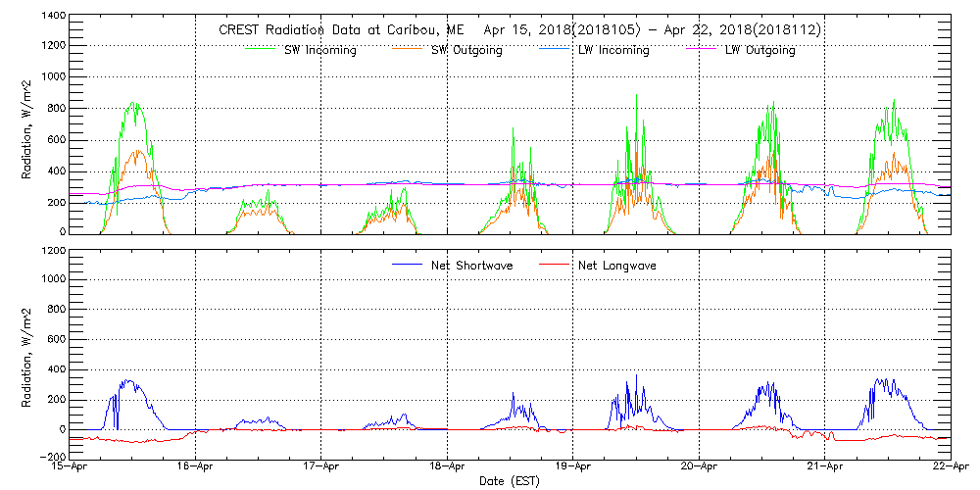
Task: Click the 17-Apr date tick label
Action: (x=321, y=466)
